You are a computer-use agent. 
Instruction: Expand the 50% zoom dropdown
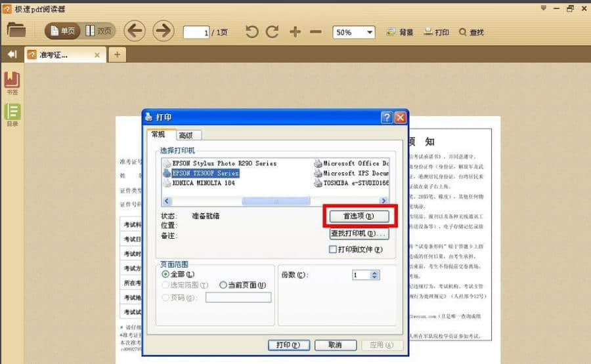[370, 32]
